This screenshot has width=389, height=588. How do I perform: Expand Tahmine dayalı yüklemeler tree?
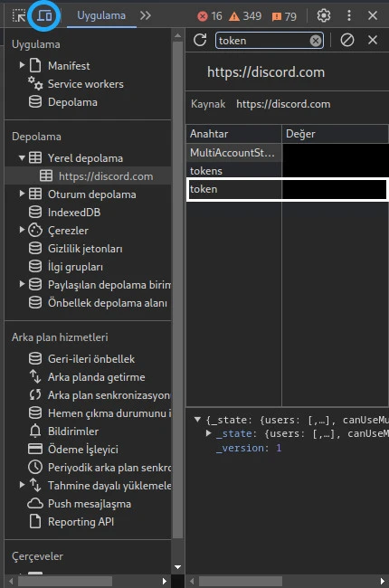tap(22, 485)
